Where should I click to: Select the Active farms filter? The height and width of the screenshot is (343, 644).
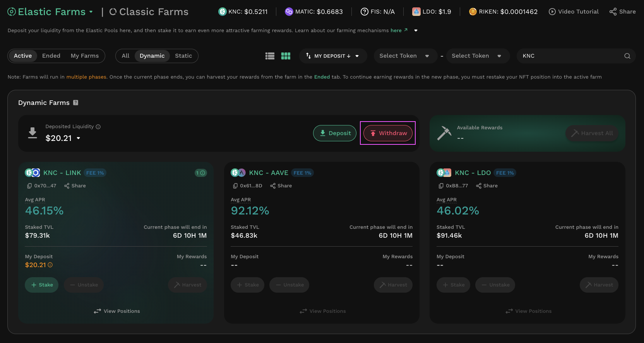click(x=23, y=56)
